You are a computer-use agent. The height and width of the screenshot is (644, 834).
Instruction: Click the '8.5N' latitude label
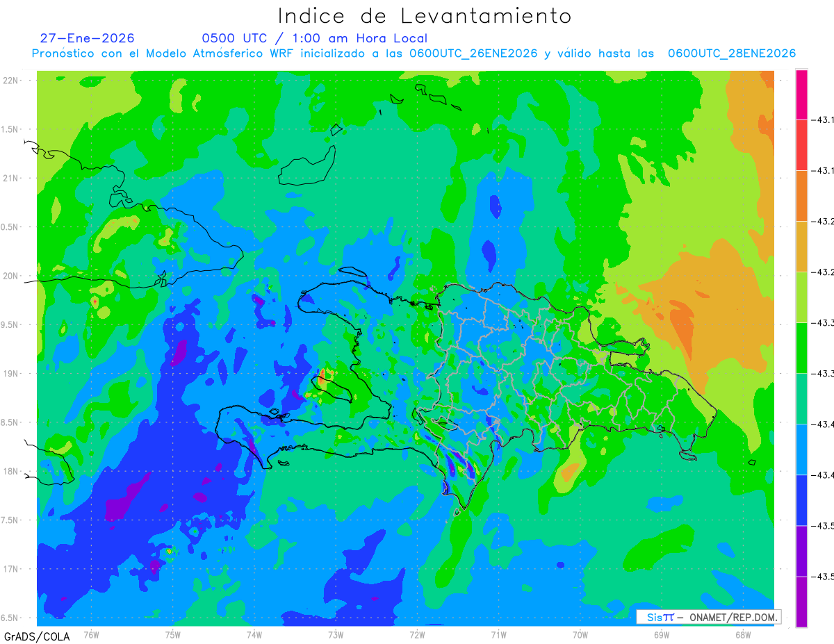pos(10,422)
